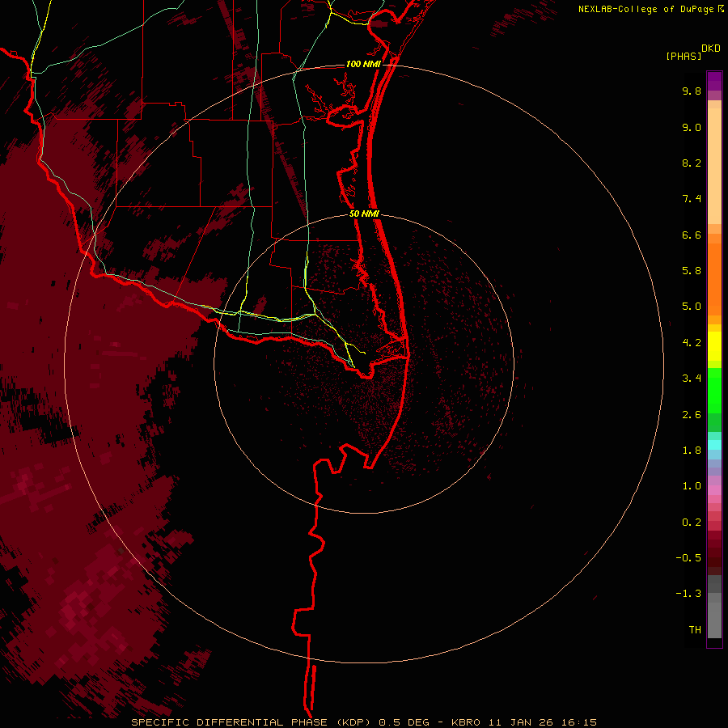Select the purple top segment of color bar
The height and width of the screenshot is (728, 728).
714,81
